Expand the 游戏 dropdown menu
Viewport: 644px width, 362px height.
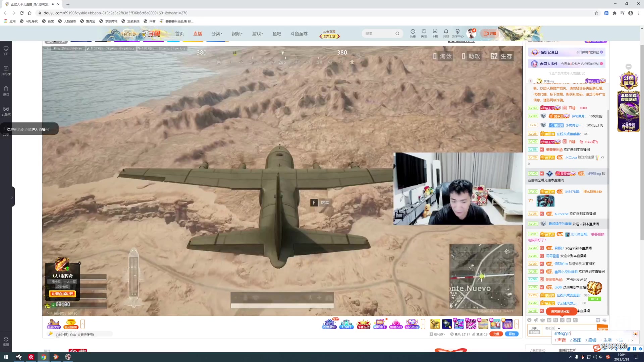[257, 34]
